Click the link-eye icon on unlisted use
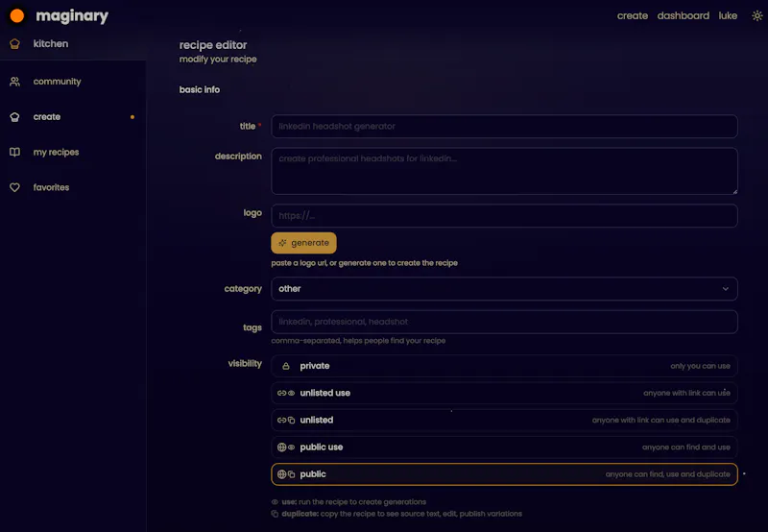The height and width of the screenshot is (532, 768). point(286,393)
